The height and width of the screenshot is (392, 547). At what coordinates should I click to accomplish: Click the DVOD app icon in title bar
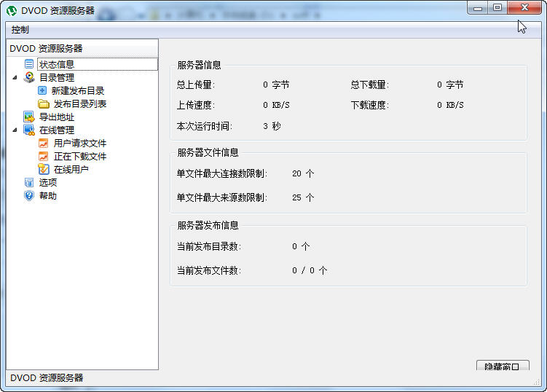point(12,10)
